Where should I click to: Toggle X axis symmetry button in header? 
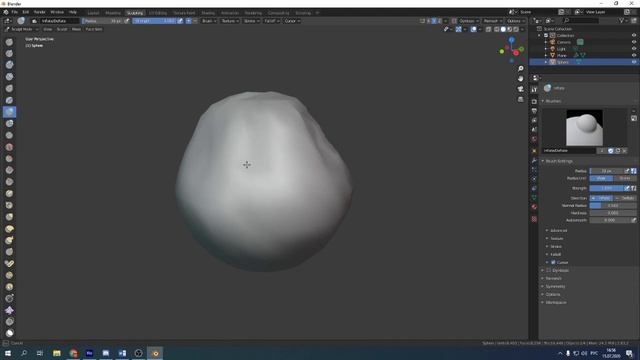pos(428,21)
